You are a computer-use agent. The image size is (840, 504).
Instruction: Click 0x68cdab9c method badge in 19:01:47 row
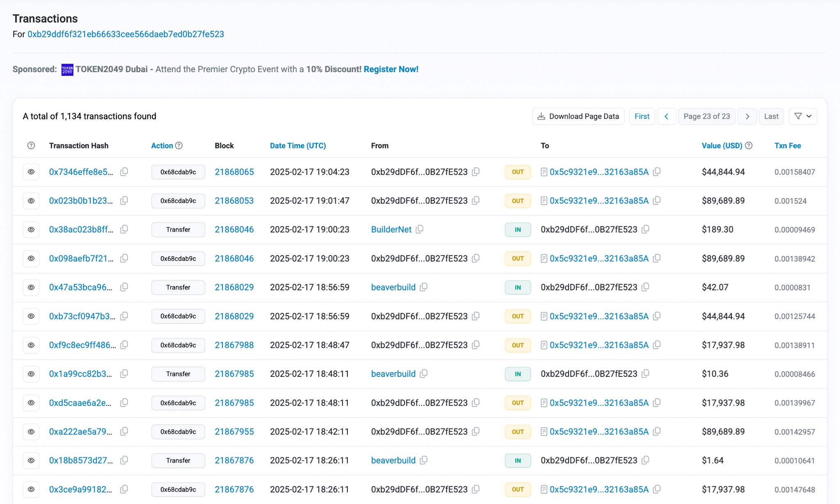click(178, 201)
